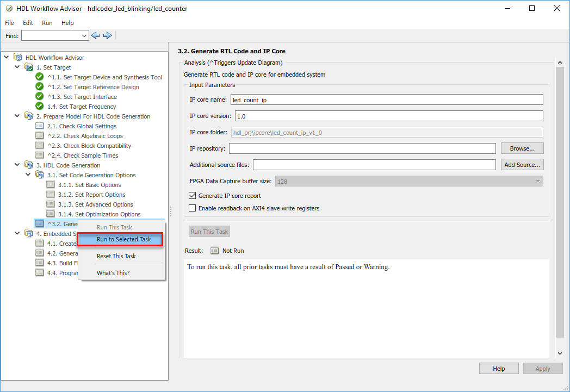The height and width of the screenshot is (392, 570).
Task: Enable readback on AXI4 slave write registers
Action: point(193,208)
